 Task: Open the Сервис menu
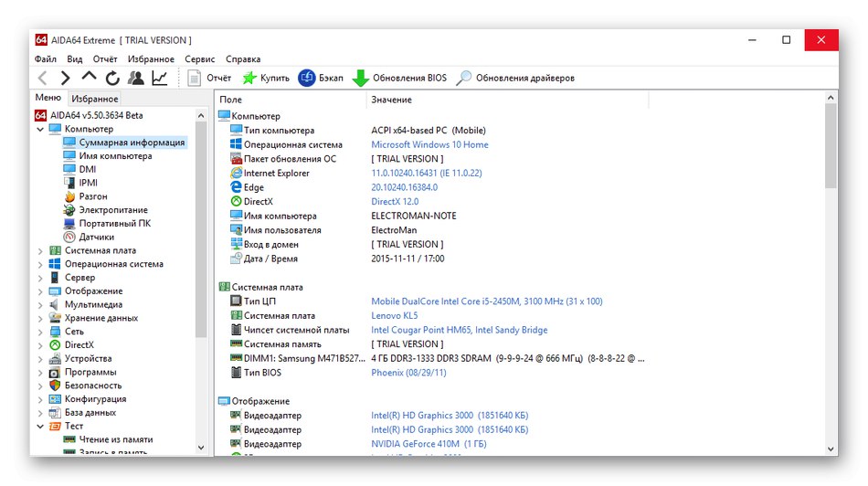click(200, 59)
